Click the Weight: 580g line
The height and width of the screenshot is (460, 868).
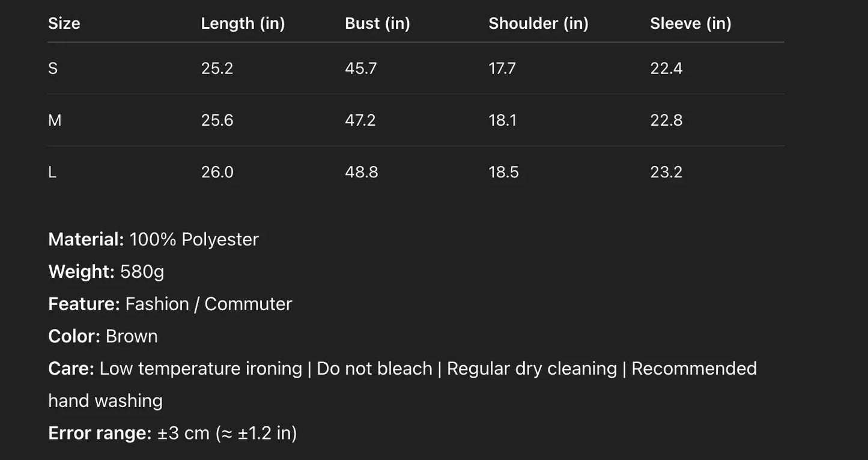point(106,272)
